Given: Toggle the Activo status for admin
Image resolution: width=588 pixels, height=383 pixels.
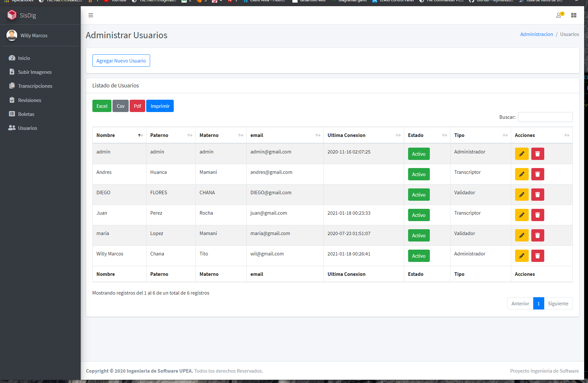Looking at the screenshot, I should (x=418, y=154).
